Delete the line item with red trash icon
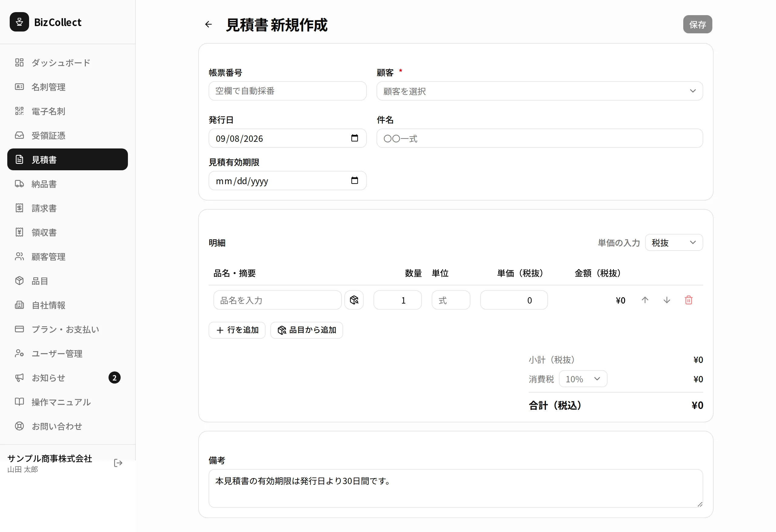Screen dimensions: 776x532 [x=688, y=300]
